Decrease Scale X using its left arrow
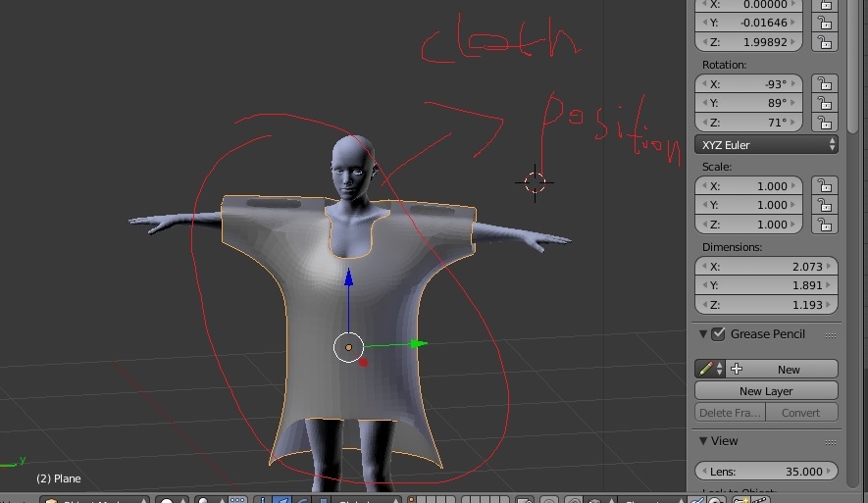 click(704, 185)
